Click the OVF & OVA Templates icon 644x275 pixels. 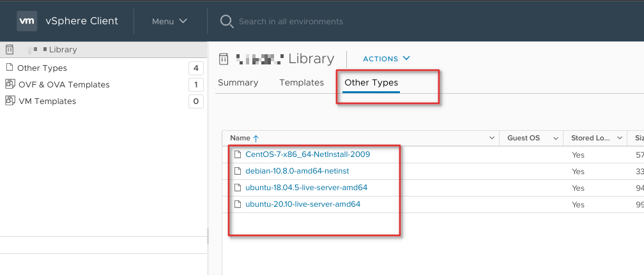pos(10,84)
